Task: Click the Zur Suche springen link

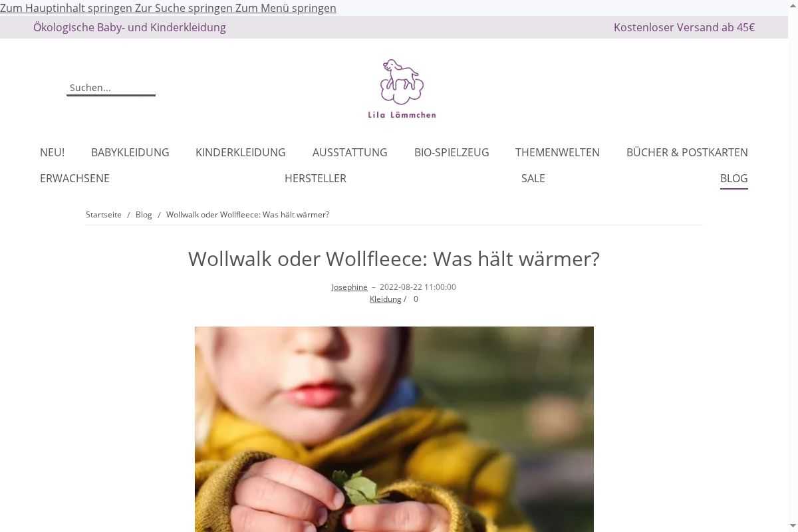Action: click(x=184, y=8)
